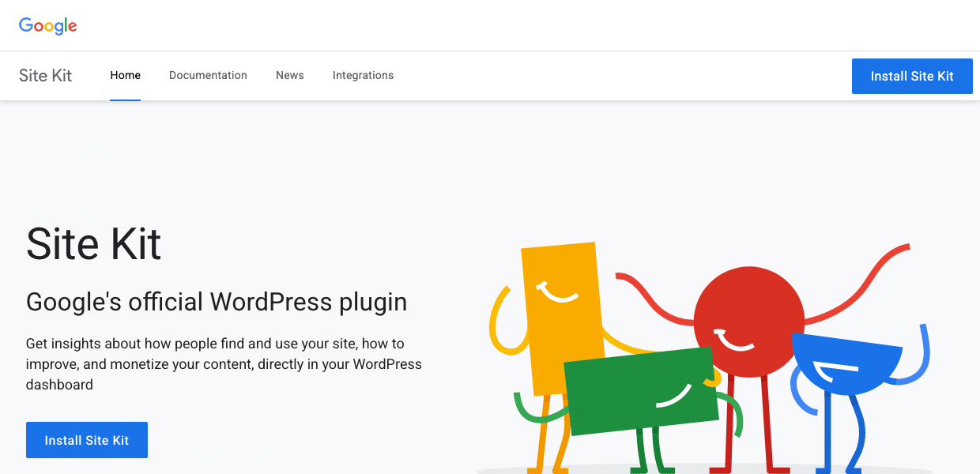Screen dimensions: 980x474
Task: Click "Google's official WordPress plugin" subheading
Action: [217, 302]
